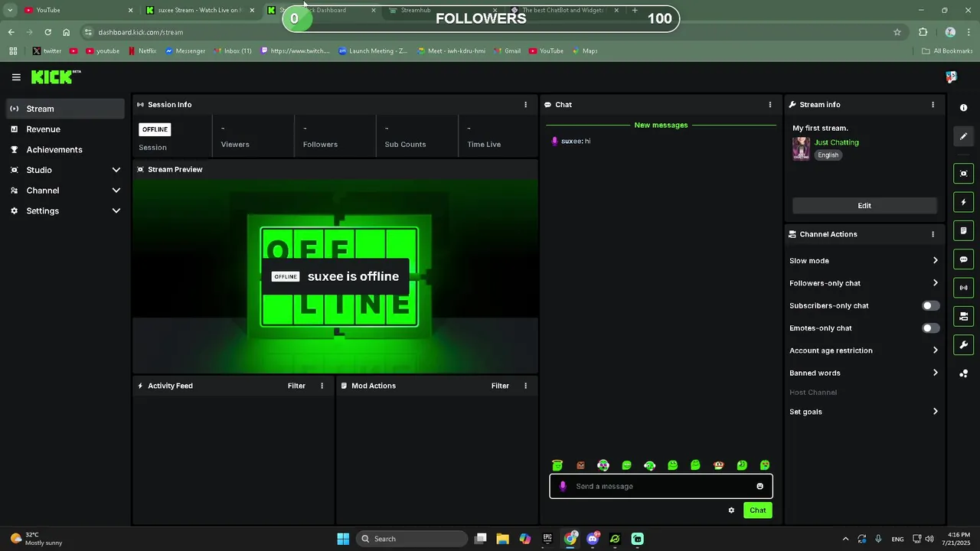Viewport: 980px width, 551px height.
Task: Bookmark this page with the star icon
Action: tap(897, 32)
